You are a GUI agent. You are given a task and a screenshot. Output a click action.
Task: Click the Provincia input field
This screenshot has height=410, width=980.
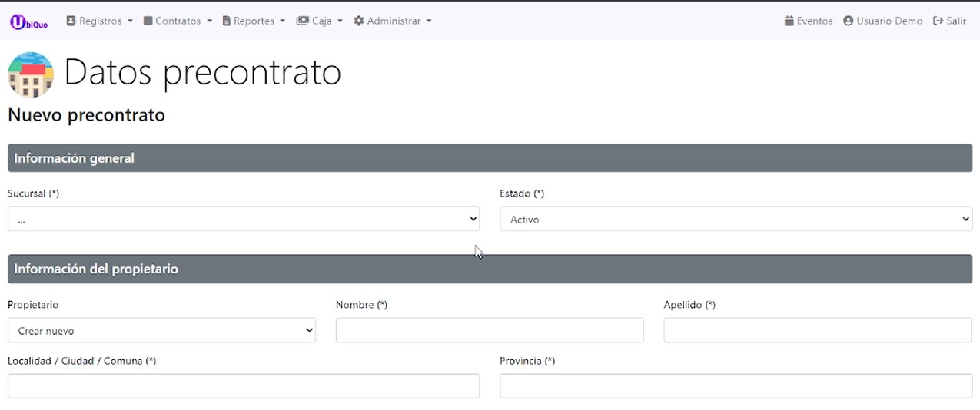click(736, 386)
